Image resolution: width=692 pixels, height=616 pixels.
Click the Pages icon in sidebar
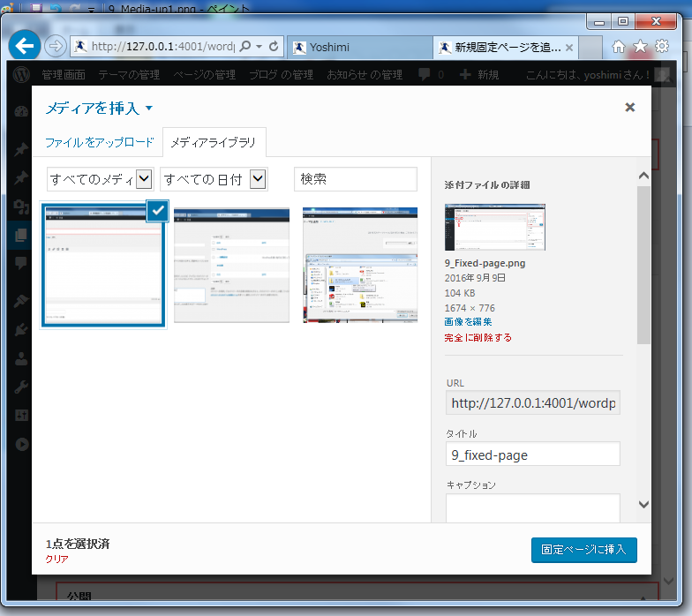tap(21, 235)
